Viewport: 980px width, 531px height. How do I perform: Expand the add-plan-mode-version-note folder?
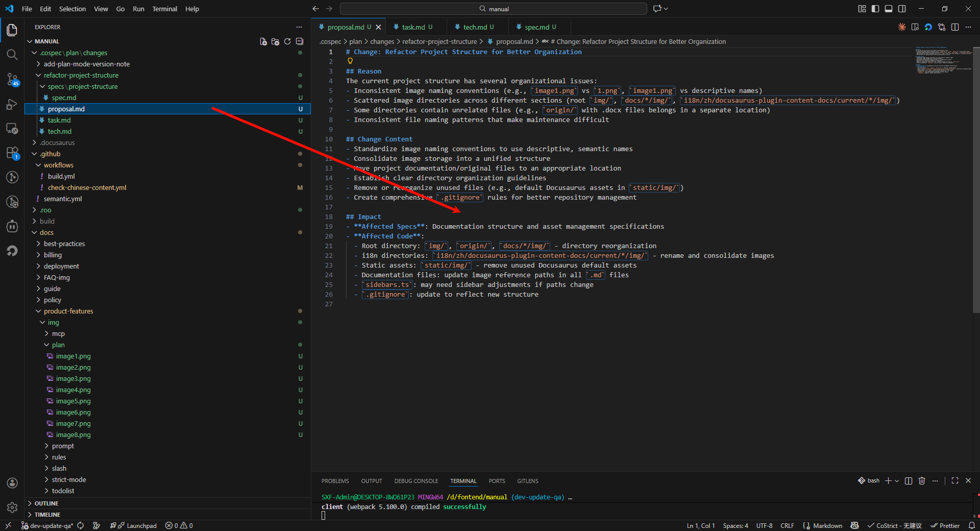click(x=87, y=64)
